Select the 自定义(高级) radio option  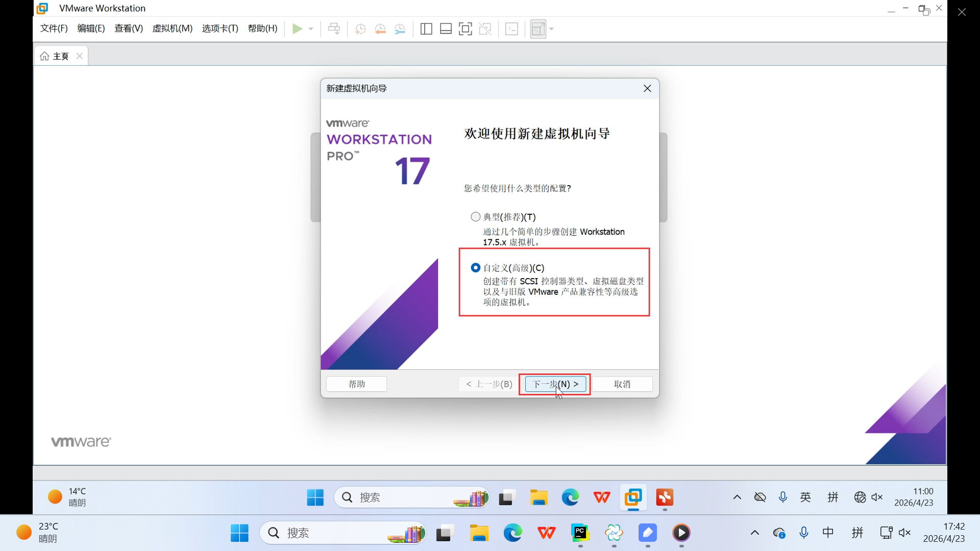coord(476,268)
